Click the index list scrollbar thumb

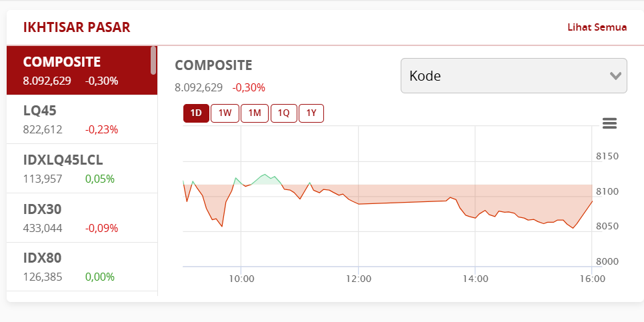[153, 61]
